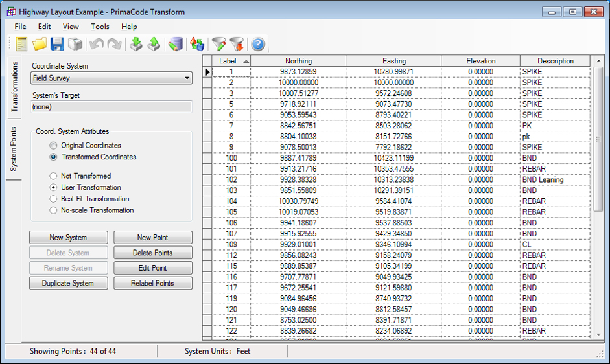
Task: Click the Elevation cell in row 117
Action: [481, 288]
